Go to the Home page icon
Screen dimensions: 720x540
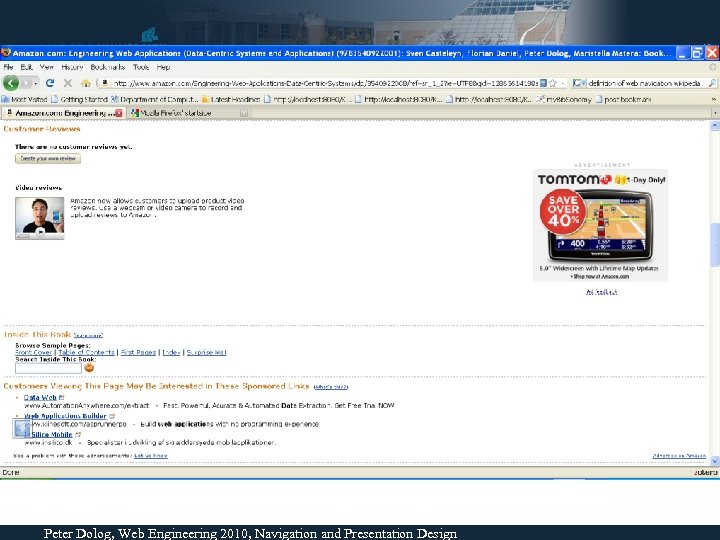pyautogui.click(x=85, y=83)
